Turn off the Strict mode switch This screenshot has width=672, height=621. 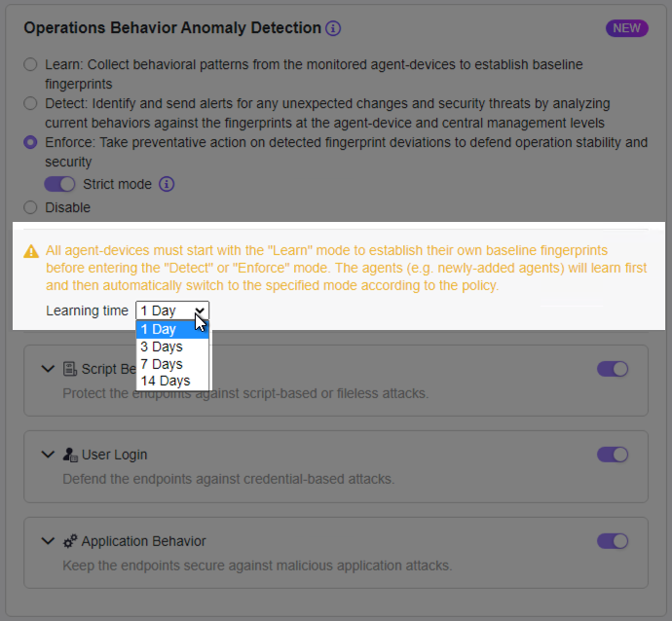60,184
